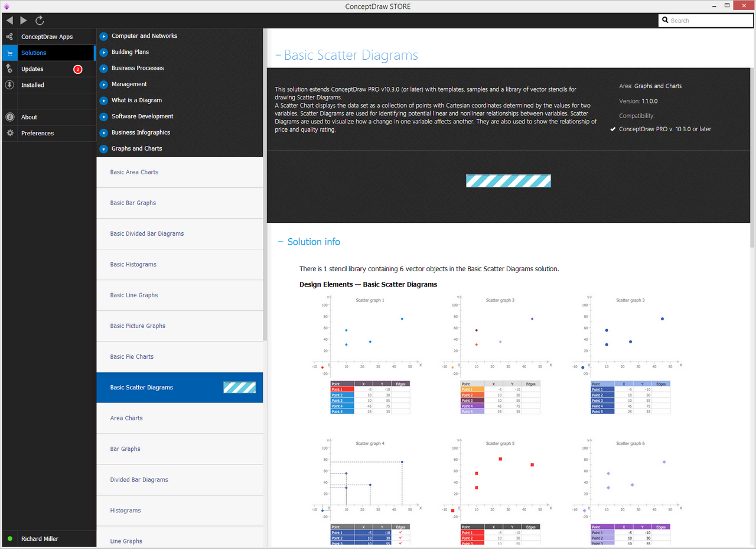This screenshot has width=756, height=549.
Task: Click the solutions list scrollbar
Action: [265, 183]
